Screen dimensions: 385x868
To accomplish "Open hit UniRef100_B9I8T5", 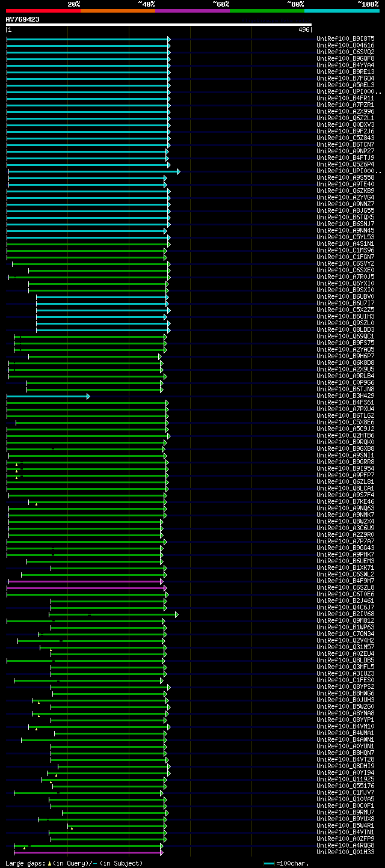I will (x=345, y=38).
